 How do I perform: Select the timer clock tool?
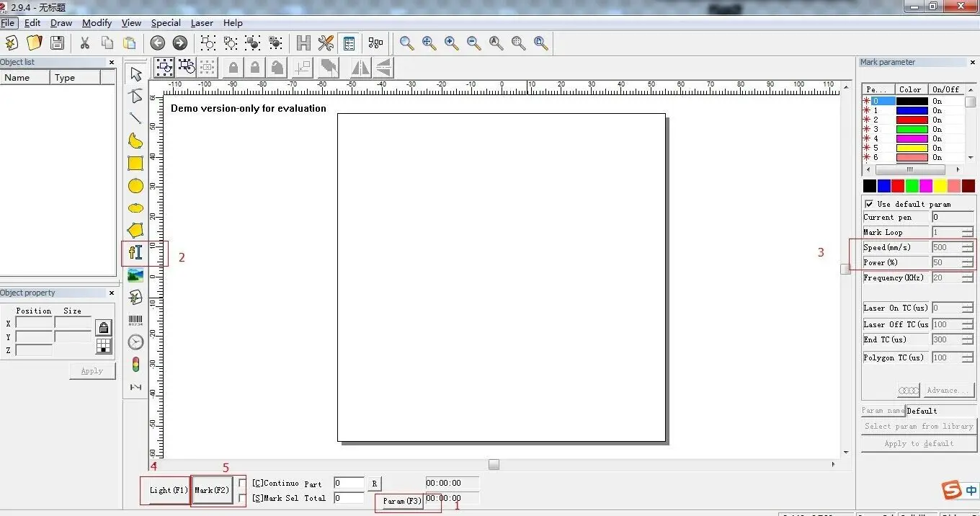tap(135, 342)
